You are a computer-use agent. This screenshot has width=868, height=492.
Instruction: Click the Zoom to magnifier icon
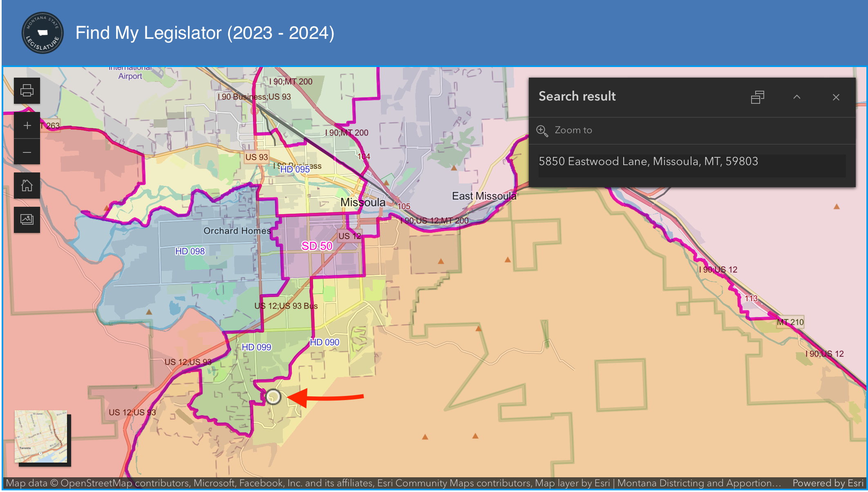(x=542, y=131)
